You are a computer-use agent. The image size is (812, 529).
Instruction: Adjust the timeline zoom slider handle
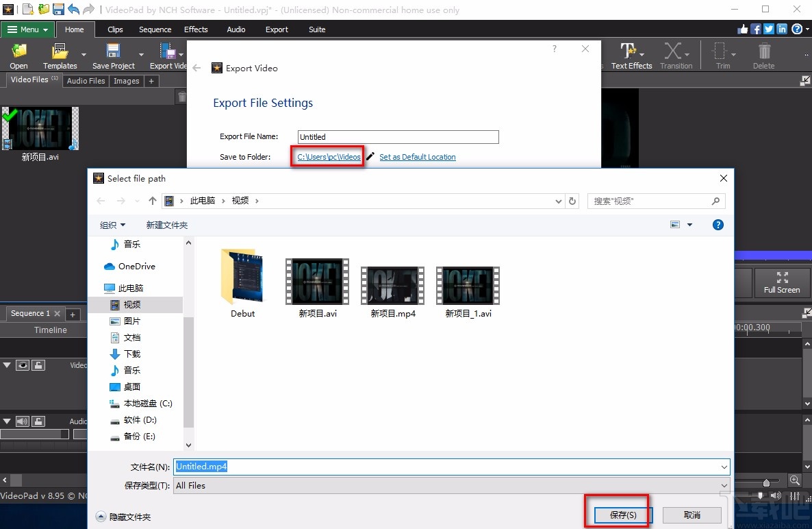point(766,482)
